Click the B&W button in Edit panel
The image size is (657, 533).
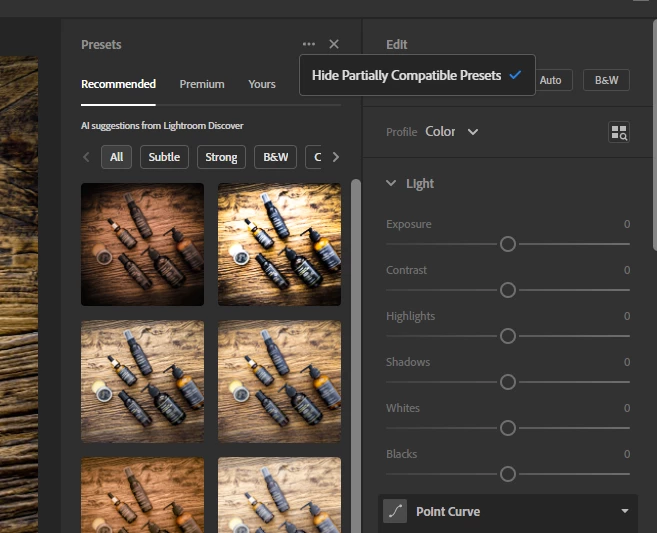(x=606, y=80)
